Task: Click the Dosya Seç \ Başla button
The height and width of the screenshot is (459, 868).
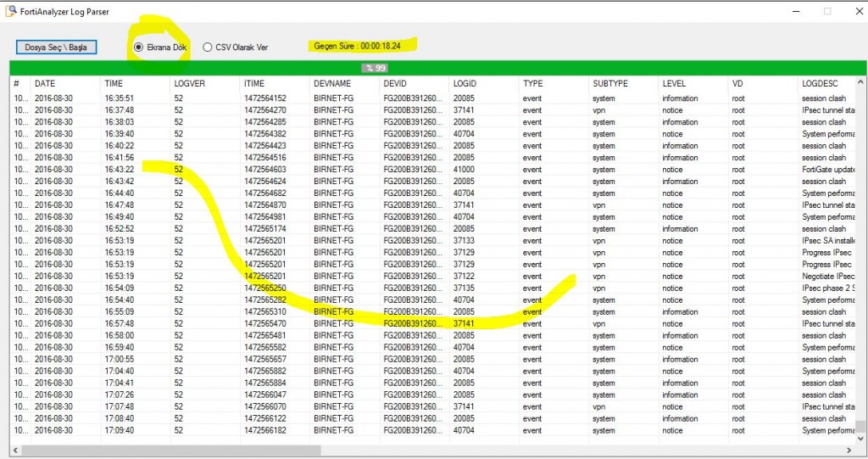Action: coord(56,48)
